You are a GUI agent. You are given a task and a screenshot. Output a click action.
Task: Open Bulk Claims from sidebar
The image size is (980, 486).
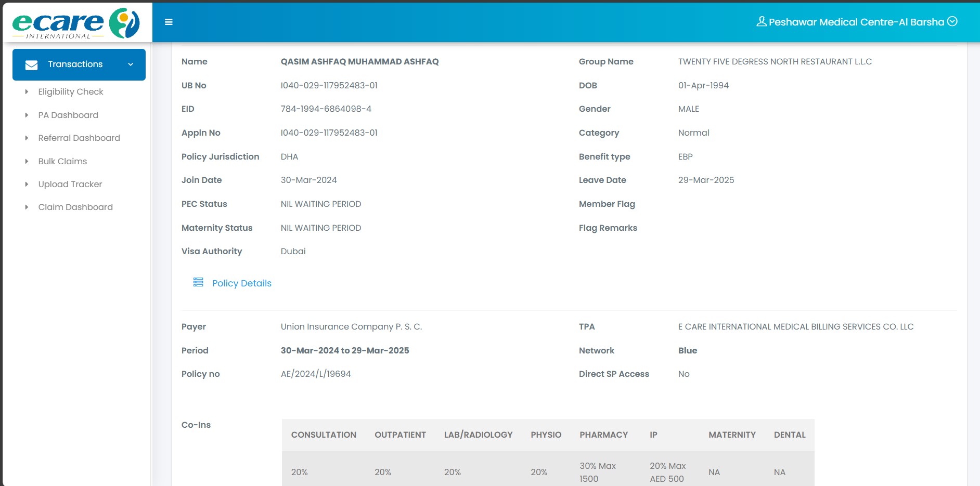click(x=62, y=161)
